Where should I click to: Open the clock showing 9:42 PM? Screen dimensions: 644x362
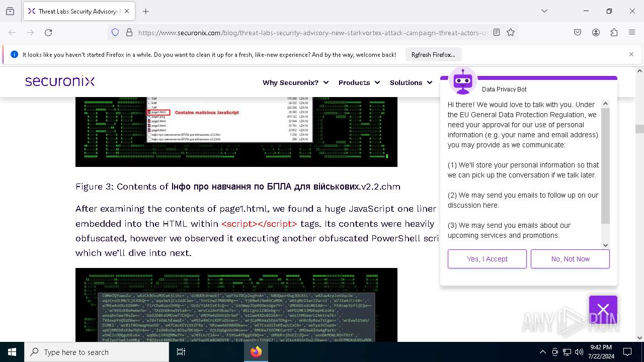[x=601, y=352]
